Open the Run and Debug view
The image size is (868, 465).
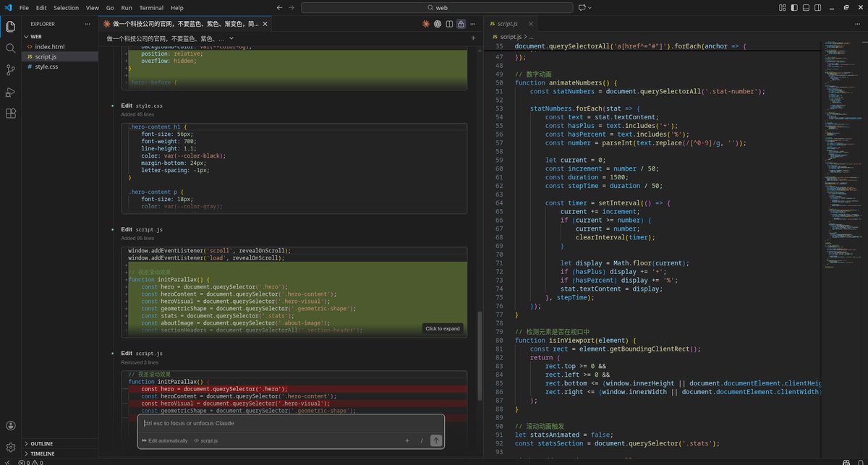pyautogui.click(x=11, y=92)
